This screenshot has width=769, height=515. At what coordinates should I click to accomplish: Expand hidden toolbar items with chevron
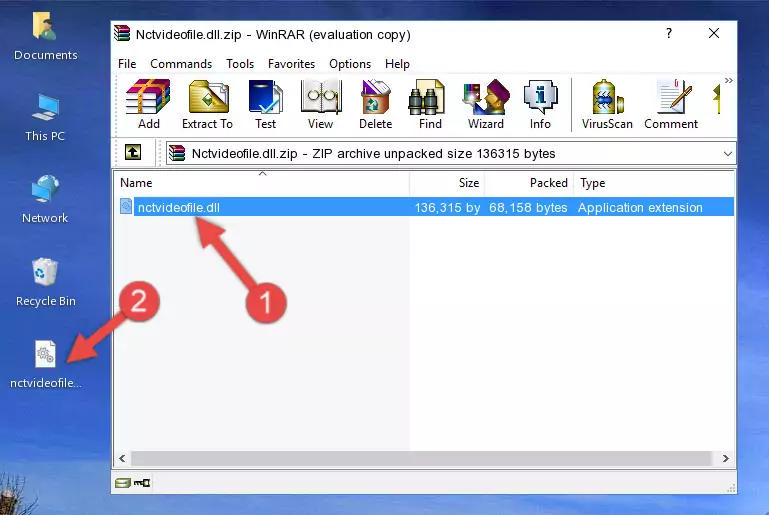pos(729,80)
